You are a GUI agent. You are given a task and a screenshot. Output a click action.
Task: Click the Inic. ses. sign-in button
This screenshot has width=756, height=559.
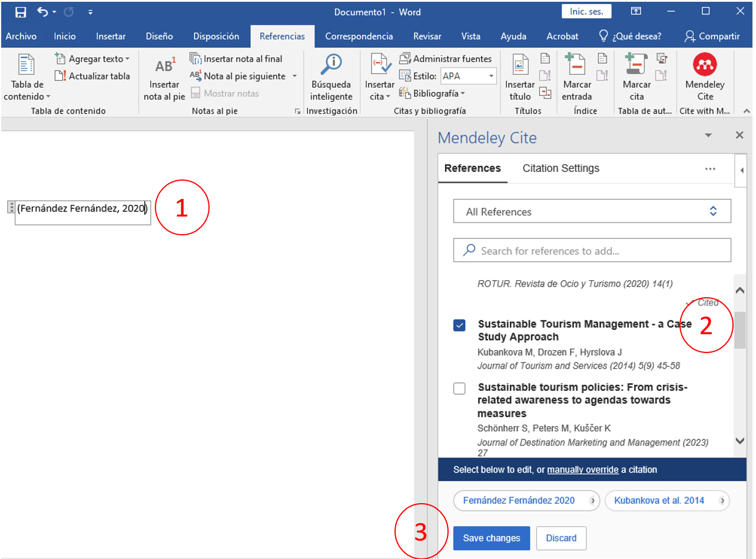[586, 11]
